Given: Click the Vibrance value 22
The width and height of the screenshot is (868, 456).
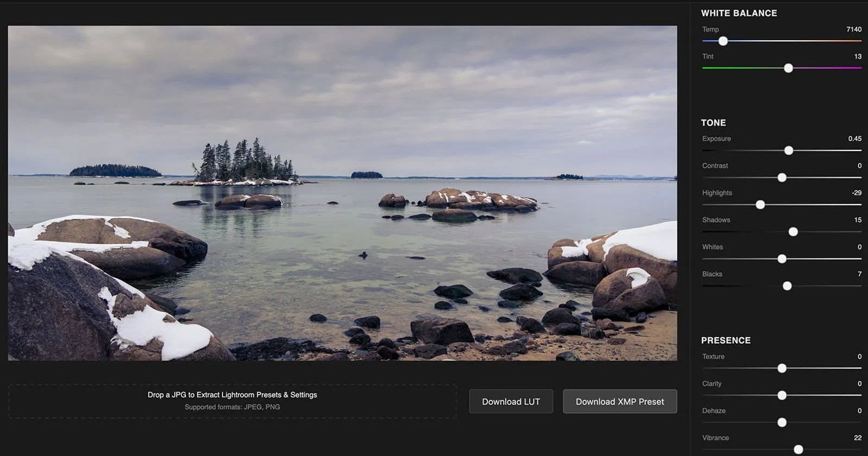Looking at the screenshot, I should coord(858,438).
